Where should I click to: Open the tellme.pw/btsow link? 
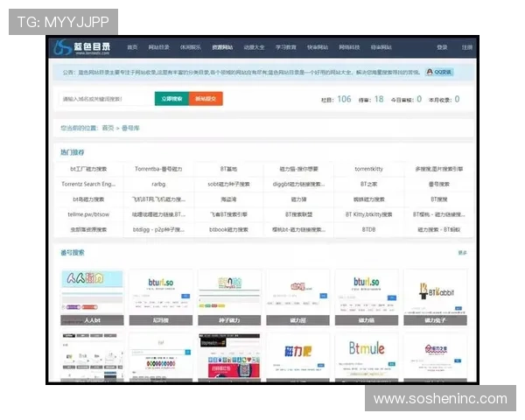pyautogui.click(x=88, y=214)
